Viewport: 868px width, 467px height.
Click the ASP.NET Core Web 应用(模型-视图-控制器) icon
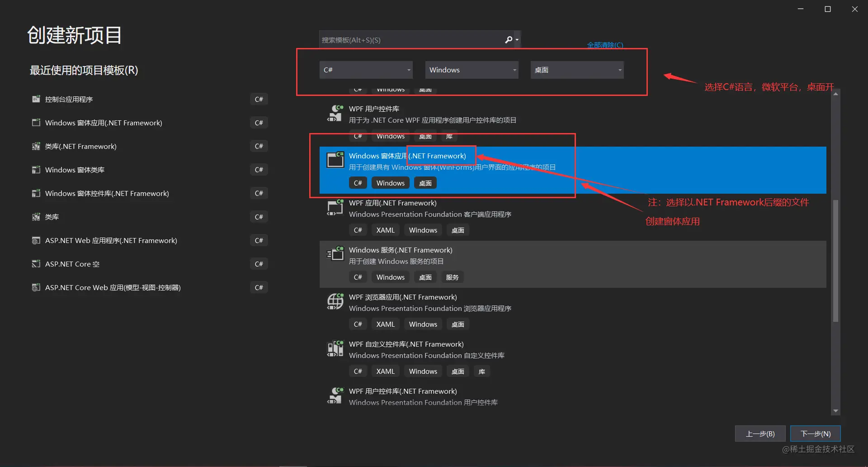pyautogui.click(x=36, y=287)
